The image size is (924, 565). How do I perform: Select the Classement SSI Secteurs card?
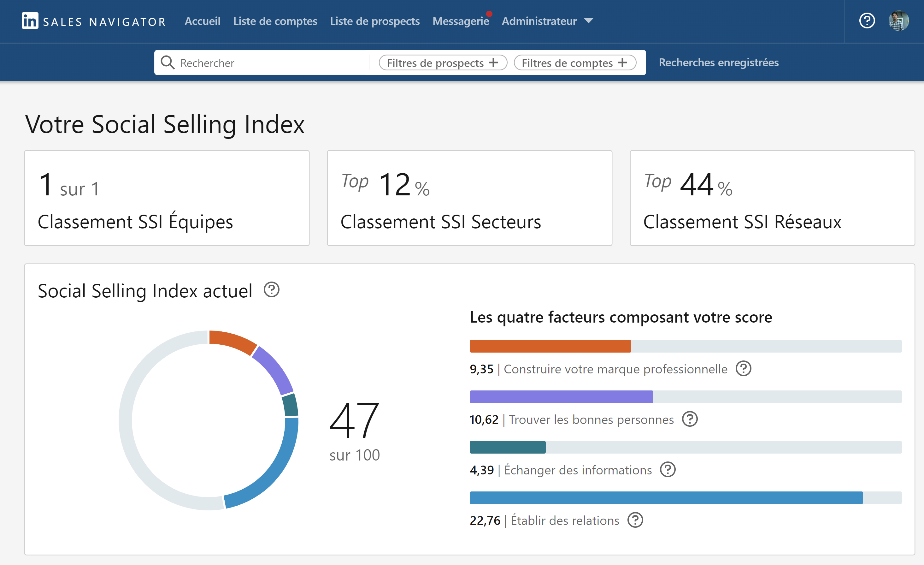(469, 198)
